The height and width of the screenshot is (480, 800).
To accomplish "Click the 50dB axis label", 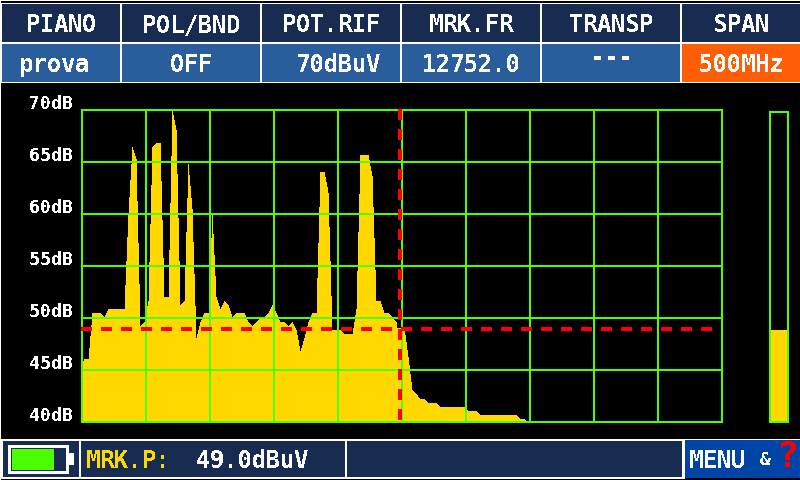I will click(x=51, y=311).
